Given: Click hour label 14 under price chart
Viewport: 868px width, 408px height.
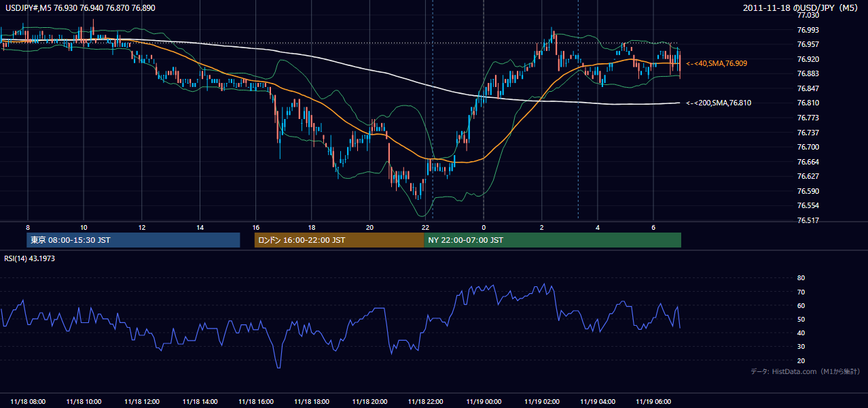Looking at the screenshot, I should pyautogui.click(x=200, y=226).
